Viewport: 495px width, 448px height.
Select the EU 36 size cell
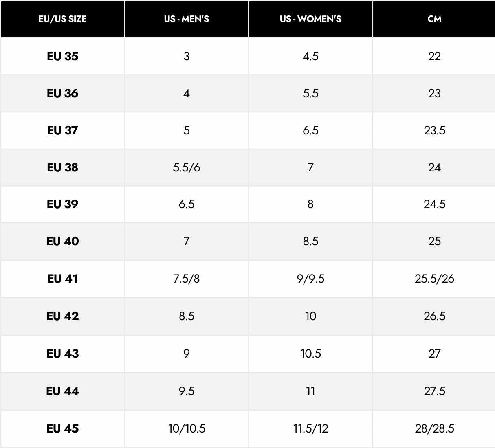coord(62,93)
